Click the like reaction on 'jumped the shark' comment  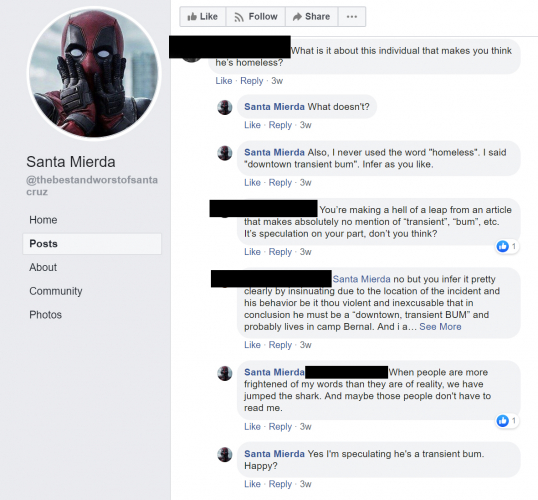click(x=507, y=420)
